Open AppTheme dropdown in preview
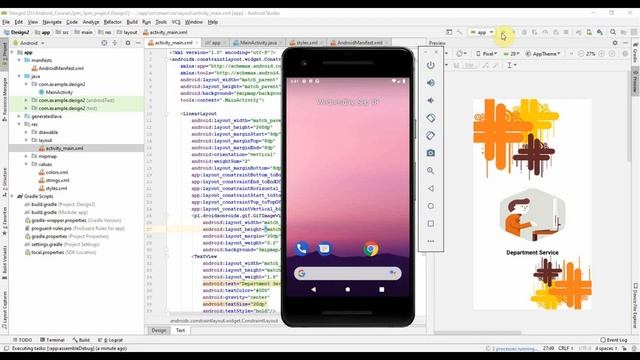The height and width of the screenshot is (360, 640). click(544, 54)
